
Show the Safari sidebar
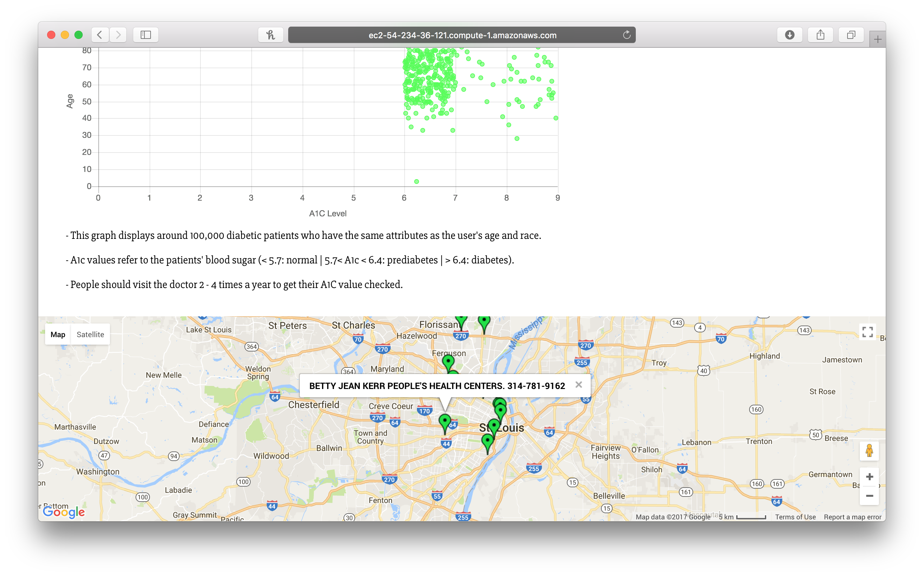point(145,35)
